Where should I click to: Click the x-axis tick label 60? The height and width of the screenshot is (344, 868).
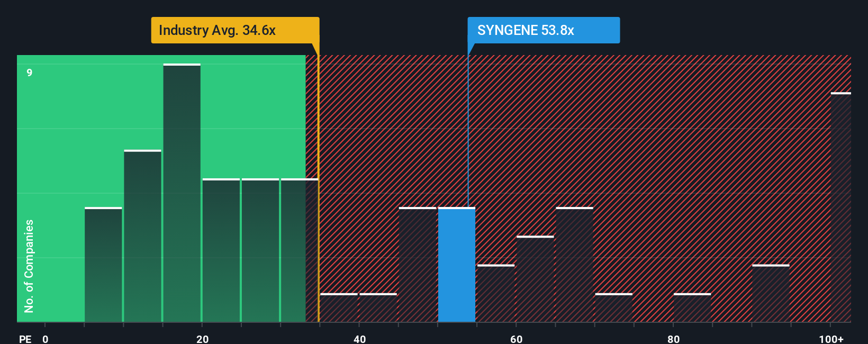coord(517,339)
